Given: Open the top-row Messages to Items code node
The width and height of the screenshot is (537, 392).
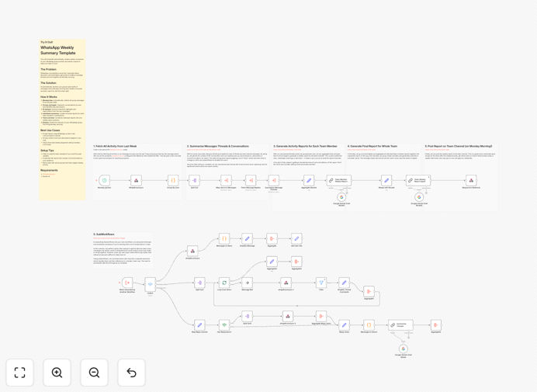Looking at the screenshot, I should click(224, 238).
